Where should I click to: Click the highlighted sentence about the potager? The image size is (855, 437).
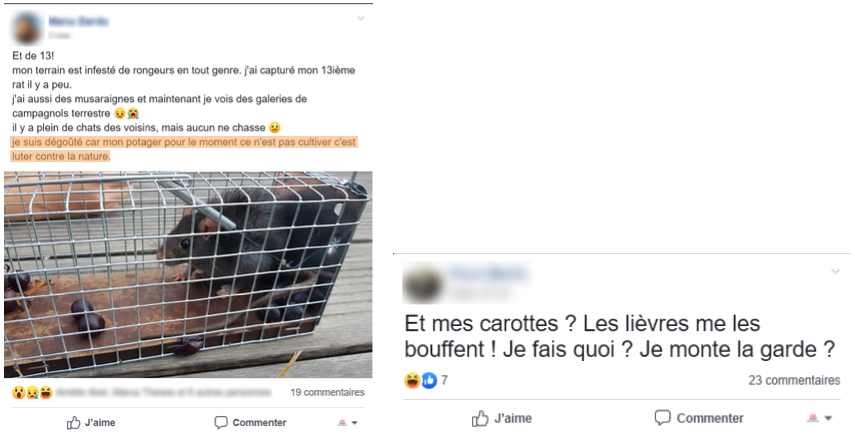[184, 149]
